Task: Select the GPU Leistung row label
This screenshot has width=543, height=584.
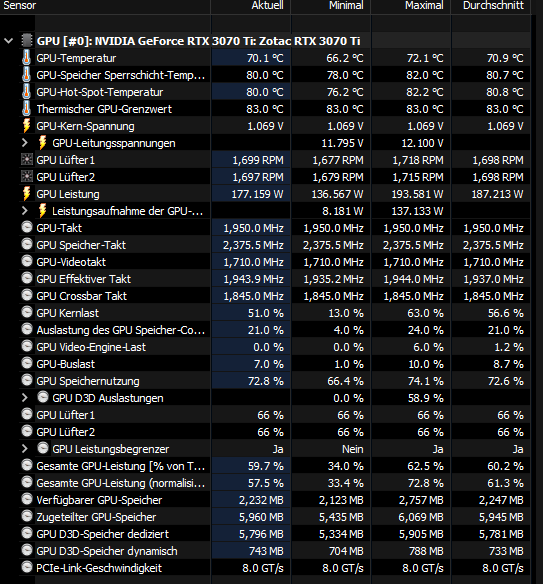Action: click(68, 194)
